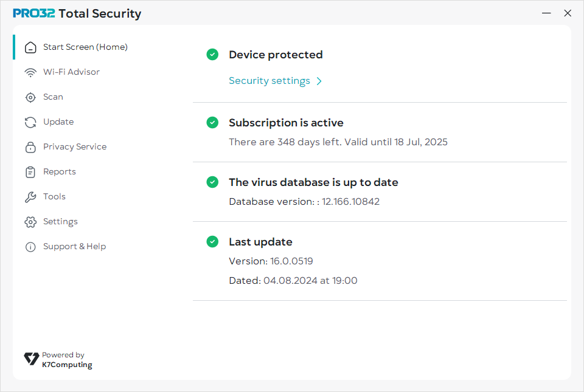The width and height of the screenshot is (584, 392).
Task: Click the Subscription is active checkmark icon
Action: coord(212,123)
